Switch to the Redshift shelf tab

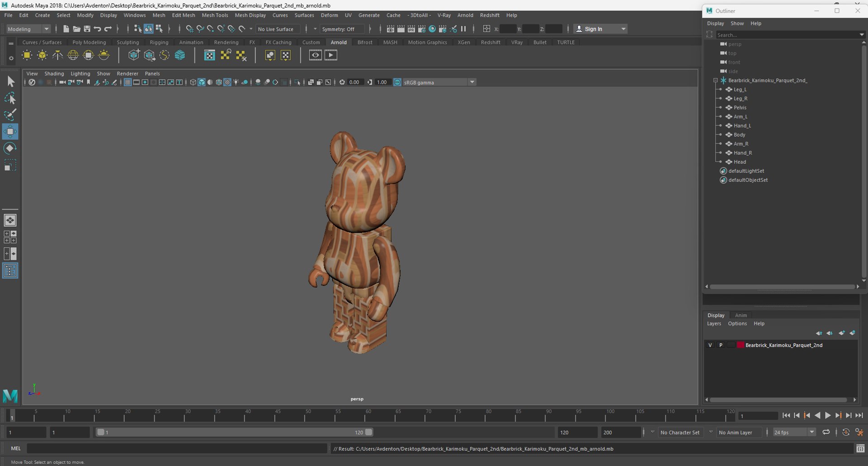point(491,43)
